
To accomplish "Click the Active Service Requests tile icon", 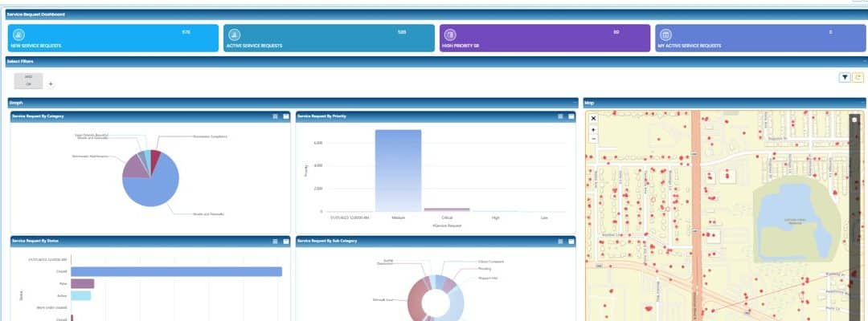I will coord(234,35).
